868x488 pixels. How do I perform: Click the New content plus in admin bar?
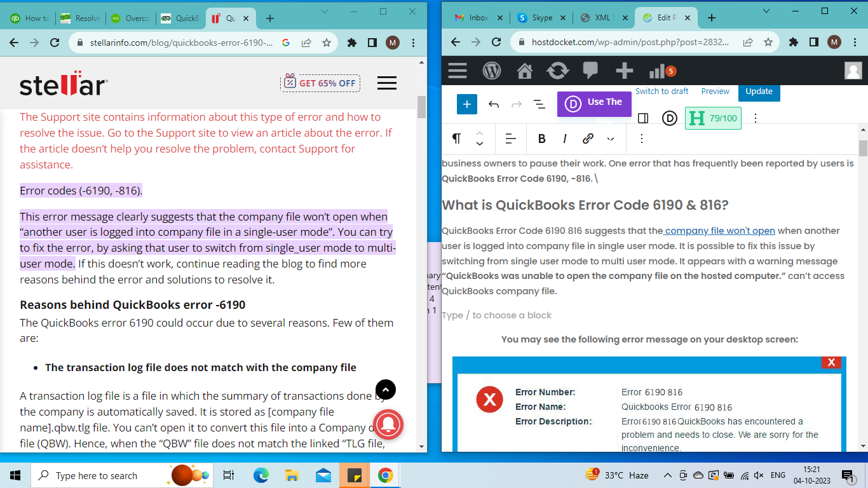click(624, 71)
